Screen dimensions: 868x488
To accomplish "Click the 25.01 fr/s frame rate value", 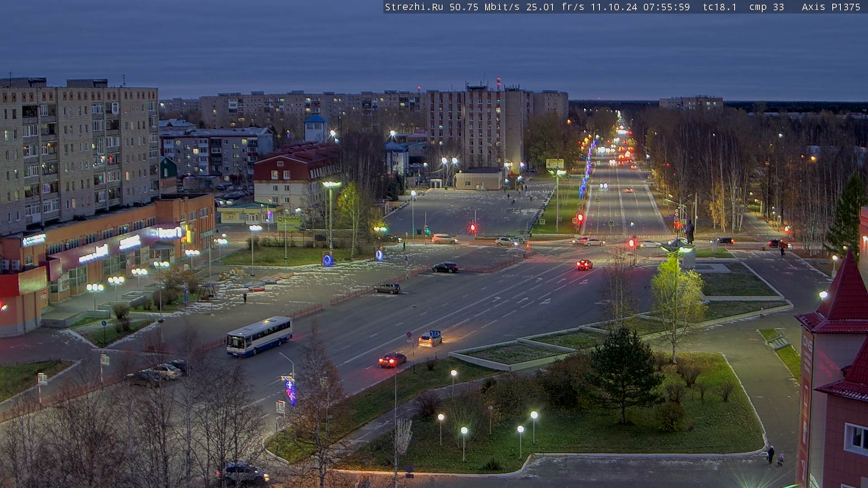I will pyautogui.click(x=556, y=7).
